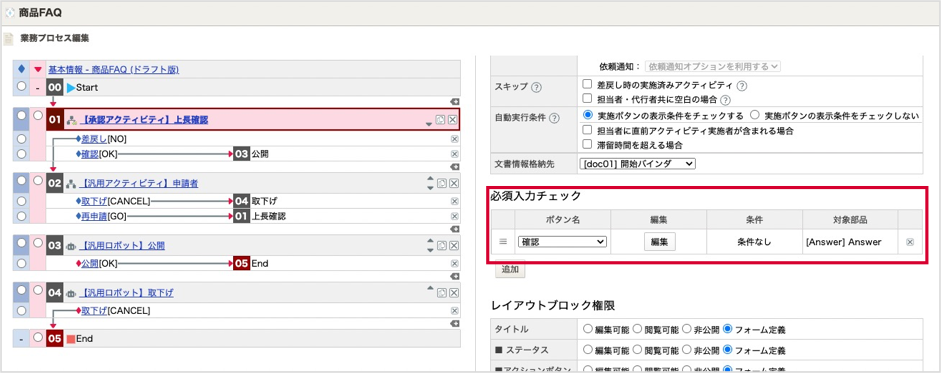This screenshot has height=373, width=941.
Task: Select radio button beside 差戻し[NO] row
Action: pyautogui.click(x=22, y=139)
